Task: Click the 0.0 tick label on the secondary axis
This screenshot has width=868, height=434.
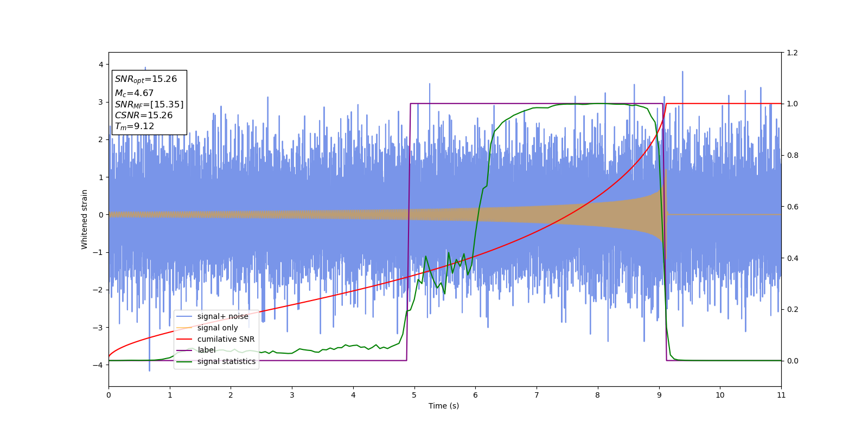Action: click(792, 361)
